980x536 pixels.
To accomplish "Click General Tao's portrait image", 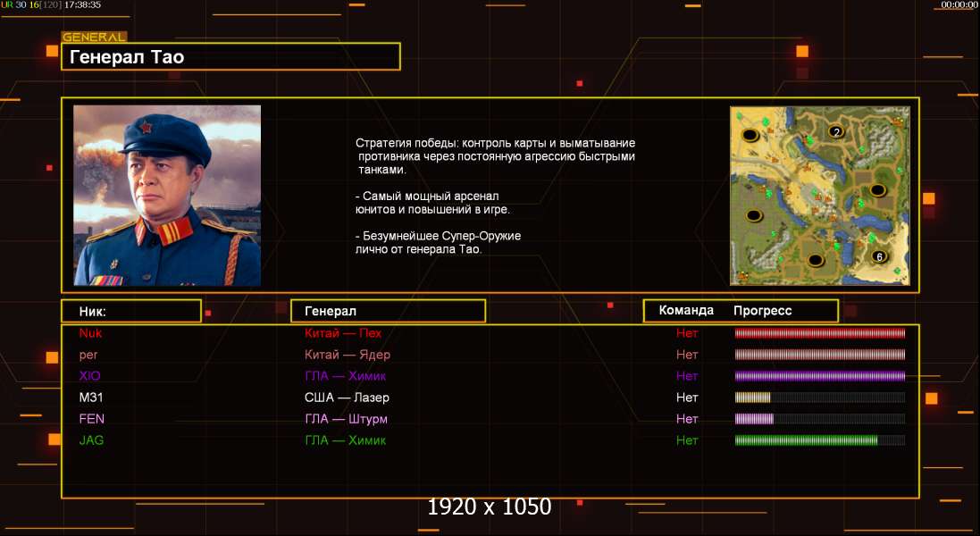I will click(167, 195).
